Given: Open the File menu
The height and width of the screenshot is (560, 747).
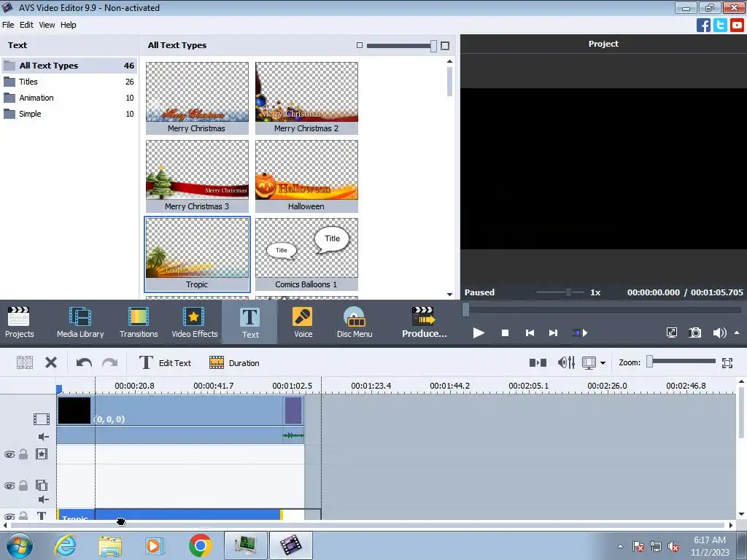Looking at the screenshot, I should (x=8, y=25).
